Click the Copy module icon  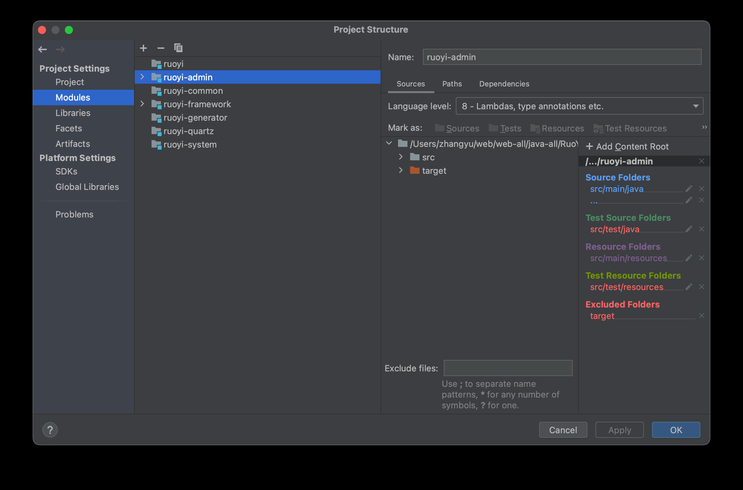point(178,48)
